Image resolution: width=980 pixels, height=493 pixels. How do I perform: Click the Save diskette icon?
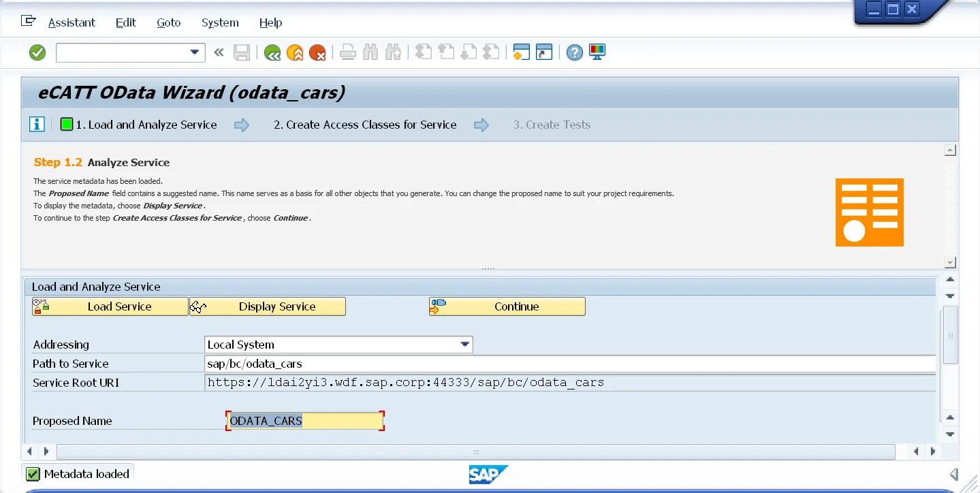(x=242, y=52)
